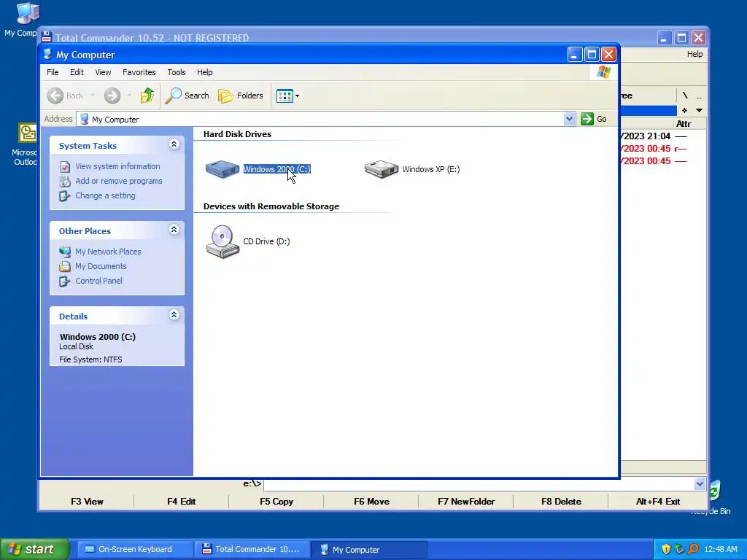Click Total Commander F7 NewFolder button
This screenshot has height=560, width=747.
coord(466,502)
